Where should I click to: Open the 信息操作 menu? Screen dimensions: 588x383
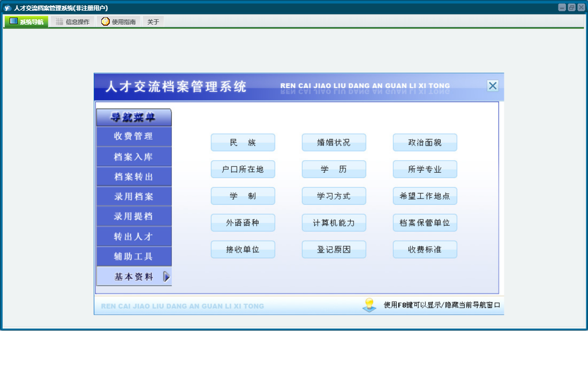pos(73,21)
